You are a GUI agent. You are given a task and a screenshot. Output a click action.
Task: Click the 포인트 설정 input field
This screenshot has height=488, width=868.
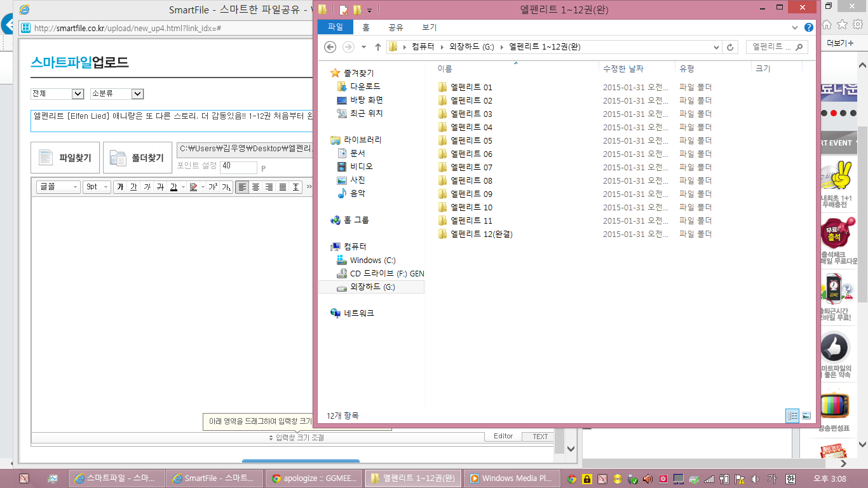pyautogui.click(x=238, y=167)
